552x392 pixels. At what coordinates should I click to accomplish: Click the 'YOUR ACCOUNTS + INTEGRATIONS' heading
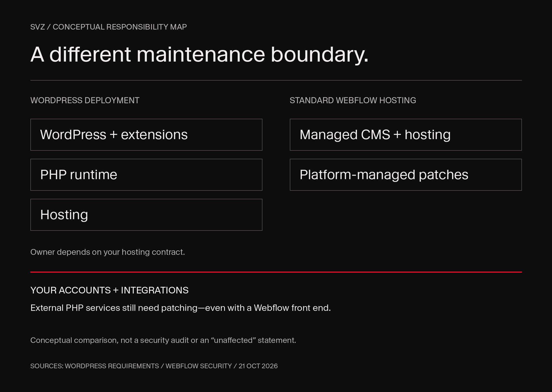click(x=109, y=290)
